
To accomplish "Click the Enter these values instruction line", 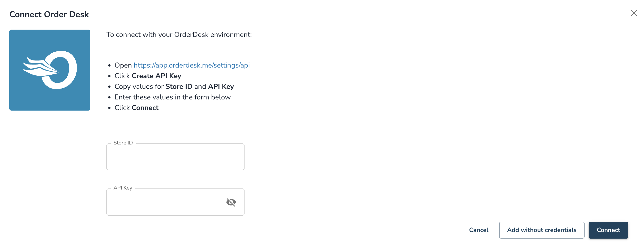I will [x=173, y=97].
